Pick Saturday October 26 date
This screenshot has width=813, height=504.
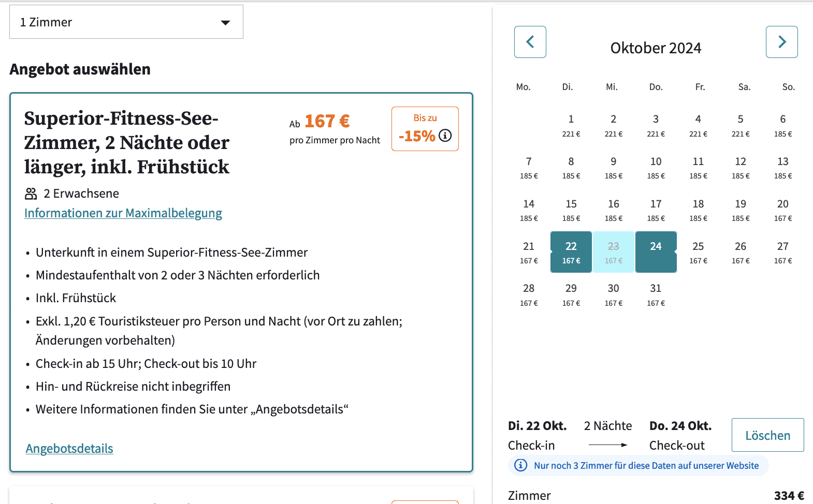click(x=741, y=252)
